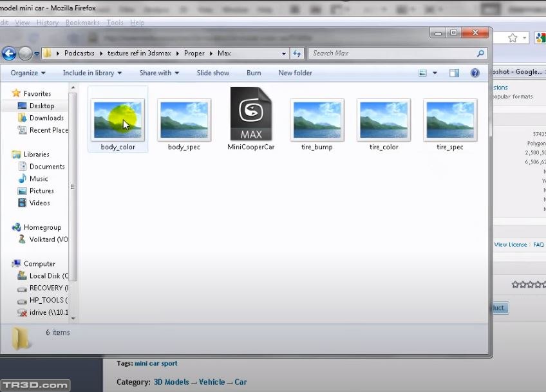546x392 pixels.
Task: Click the Back navigation arrow button
Action: click(x=9, y=54)
